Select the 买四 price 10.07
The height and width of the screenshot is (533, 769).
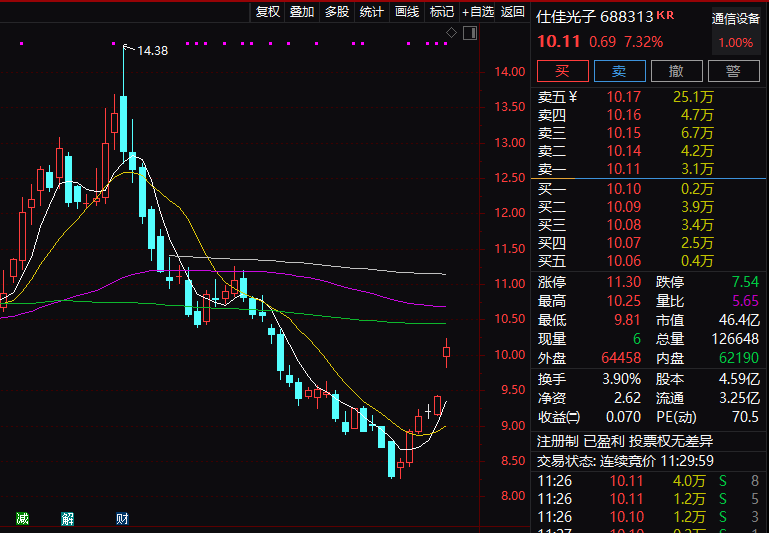(x=624, y=243)
